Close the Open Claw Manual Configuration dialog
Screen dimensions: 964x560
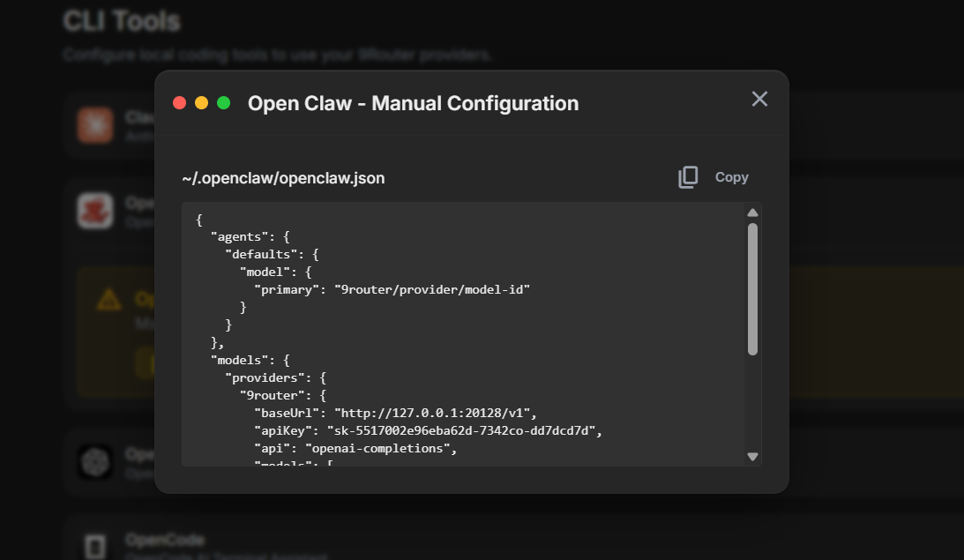(x=760, y=99)
